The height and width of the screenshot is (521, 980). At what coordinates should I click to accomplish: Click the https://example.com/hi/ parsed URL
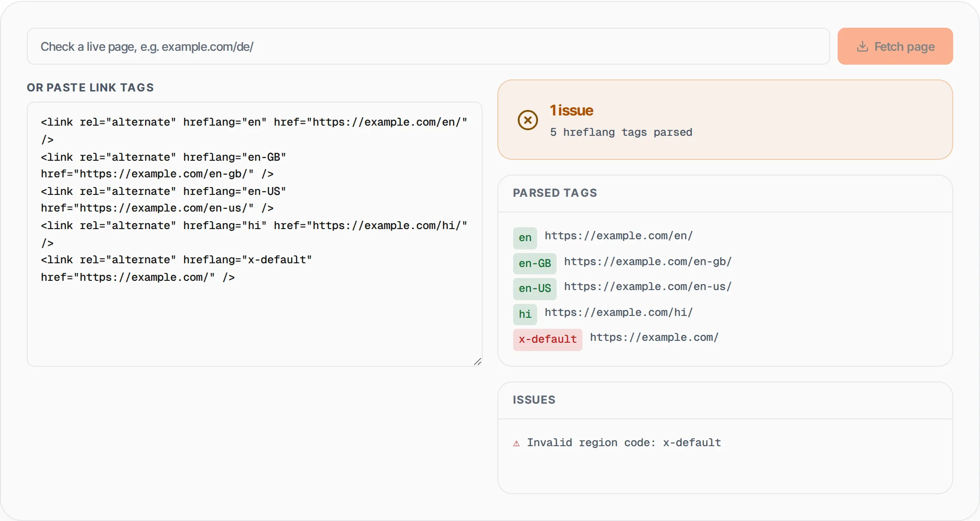click(619, 312)
